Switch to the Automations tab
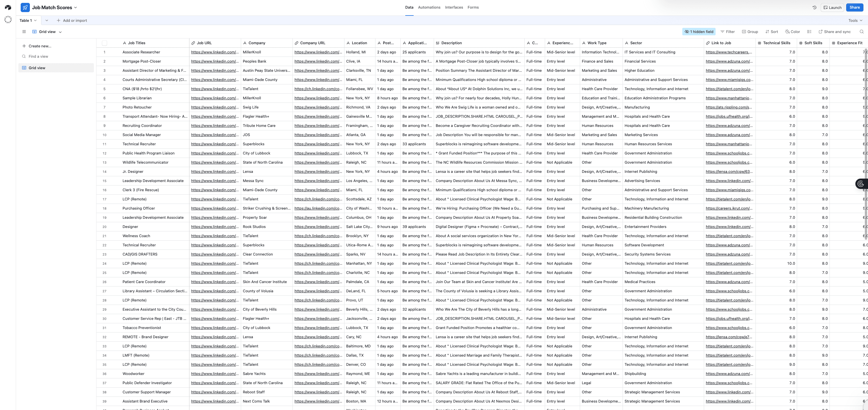Viewport: 868px width, 410px height. pos(429,7)
